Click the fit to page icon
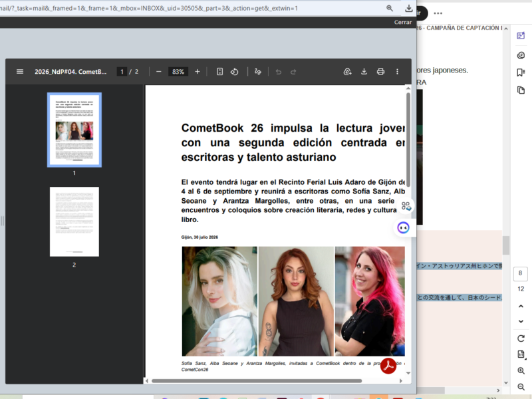The width and height of the screenshot is (532, 399). tap(220, 72)
